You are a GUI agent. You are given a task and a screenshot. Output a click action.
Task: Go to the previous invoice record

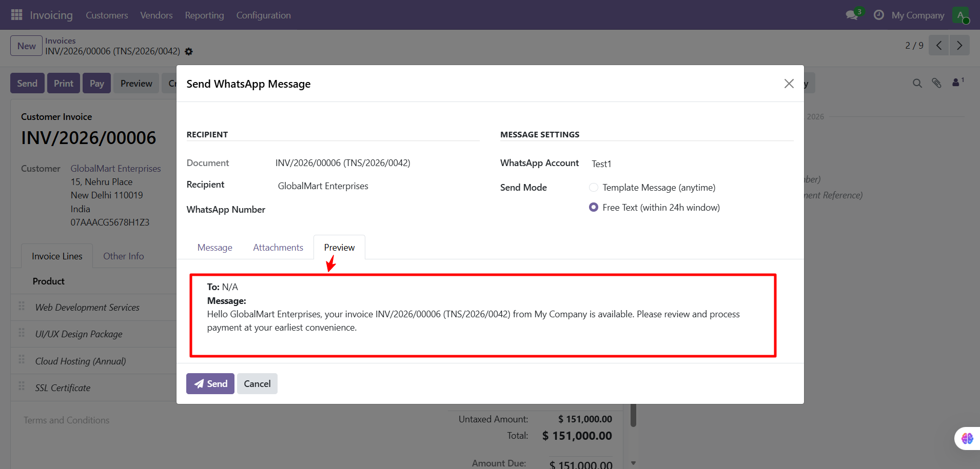[938, 46]
